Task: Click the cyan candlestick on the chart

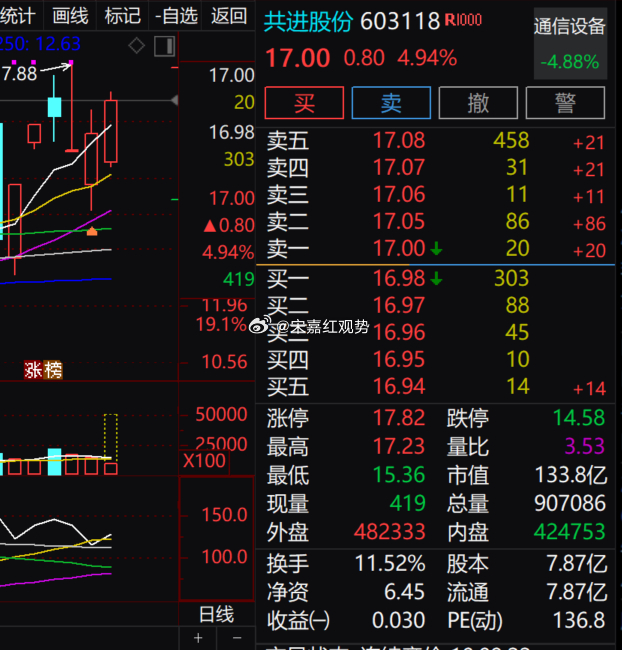Action: click(54, 107)
